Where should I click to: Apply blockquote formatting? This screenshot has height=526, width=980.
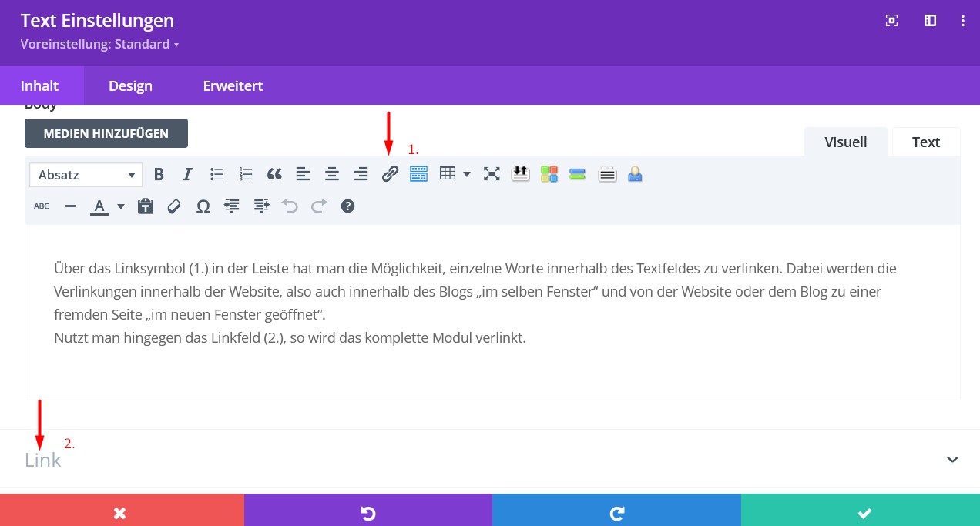coord(274,174)
